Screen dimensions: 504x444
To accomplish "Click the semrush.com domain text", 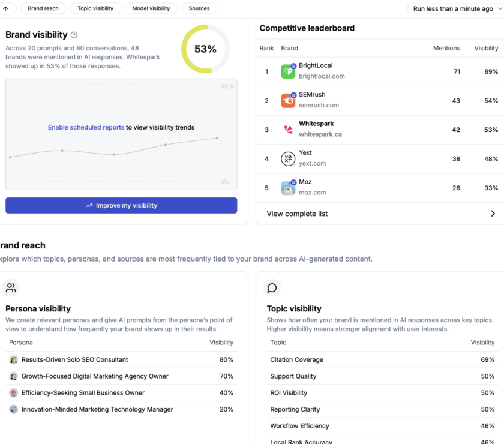I will click(x=319, y=105).
